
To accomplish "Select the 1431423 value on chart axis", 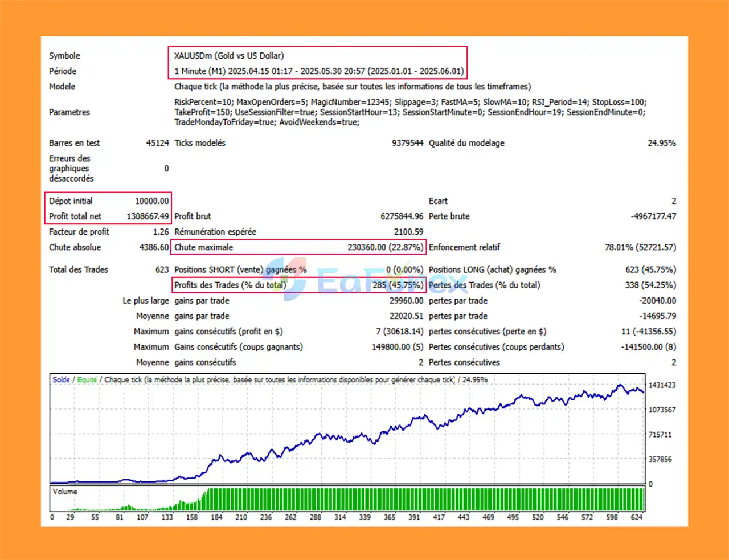I will click(x=662, y=385).
